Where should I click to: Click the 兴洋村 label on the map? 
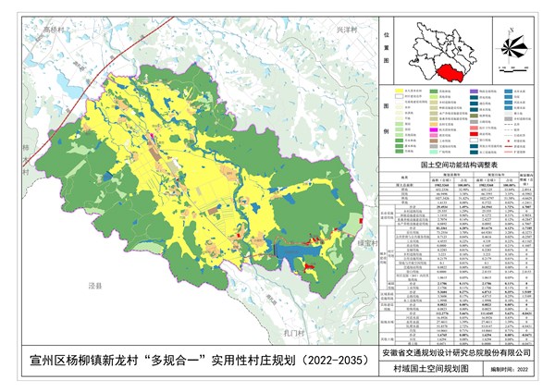346,31
